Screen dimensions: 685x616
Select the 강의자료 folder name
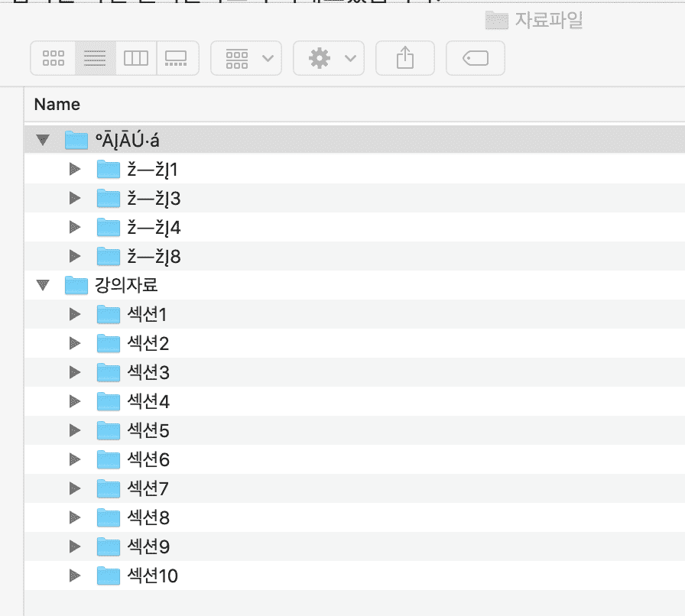[126, 285]
